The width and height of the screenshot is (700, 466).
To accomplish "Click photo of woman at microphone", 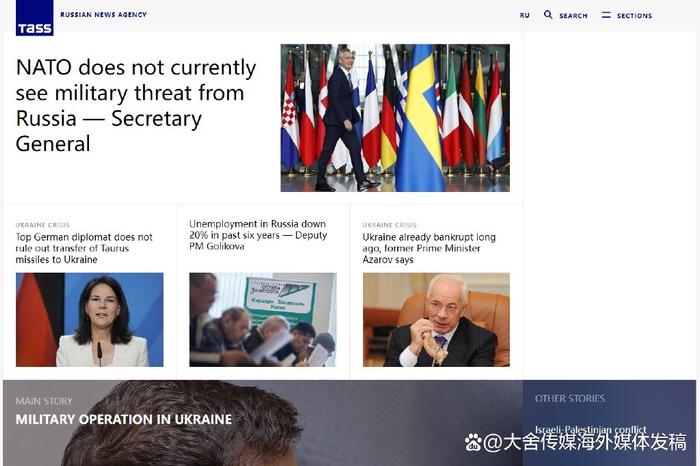I will (89, 320).
